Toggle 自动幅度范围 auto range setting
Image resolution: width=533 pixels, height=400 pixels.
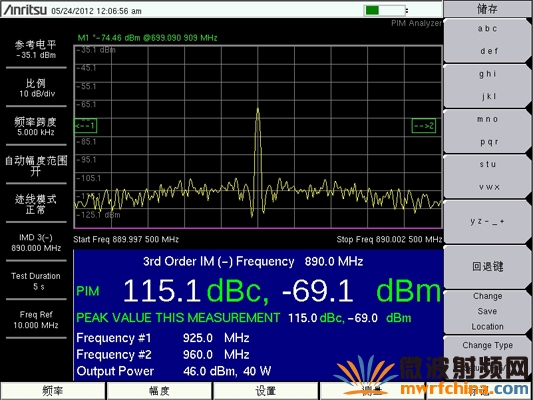click(x=36, y=165)
